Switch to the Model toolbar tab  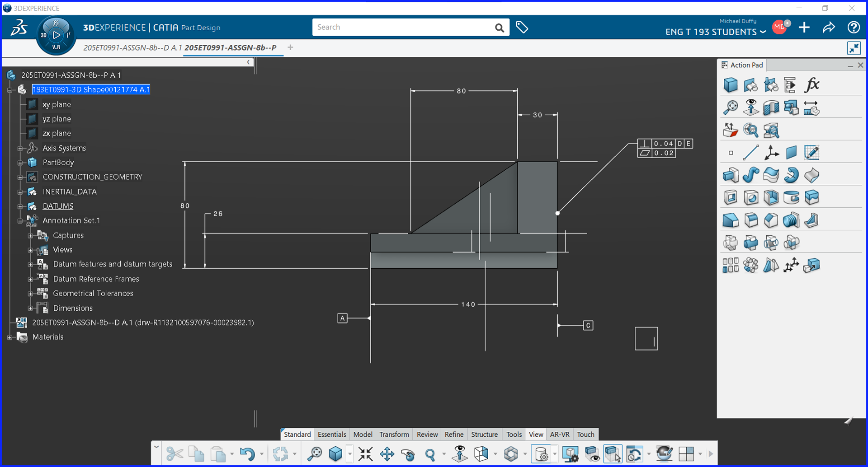pyautogui.click(x=363, y=434)
